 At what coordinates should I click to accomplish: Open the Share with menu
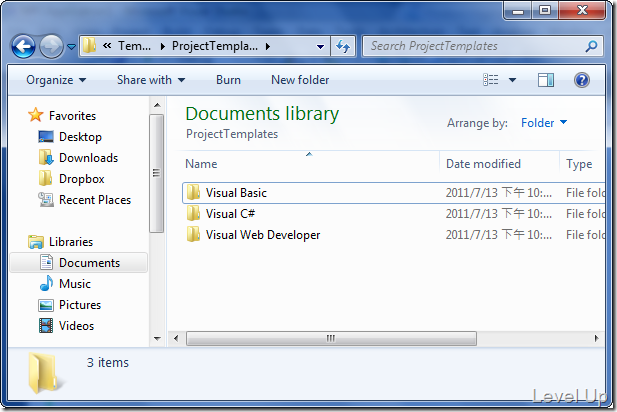151,80
